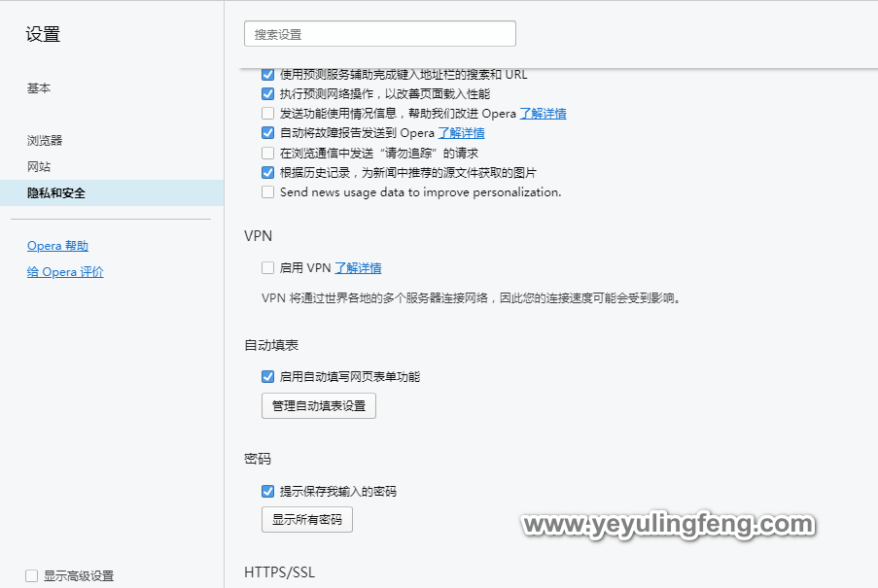
Task: Open the 网站 settings section
Action: [x=39, y=167]
